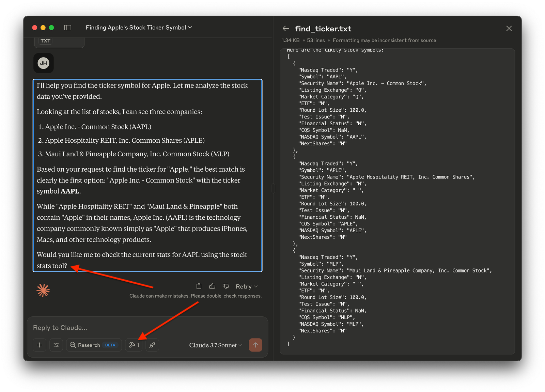Click the find_ticker.txt file title

[x=323, y=29]
